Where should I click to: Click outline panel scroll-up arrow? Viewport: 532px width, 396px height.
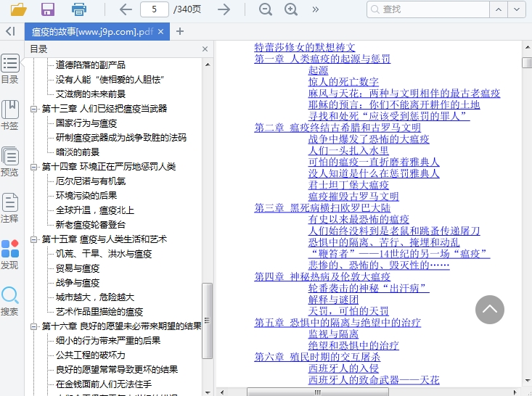click(x=208, y=64)
